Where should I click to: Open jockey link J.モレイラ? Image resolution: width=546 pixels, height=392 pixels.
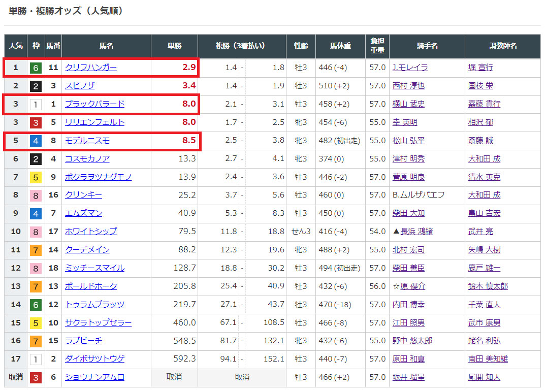point(410,68)
